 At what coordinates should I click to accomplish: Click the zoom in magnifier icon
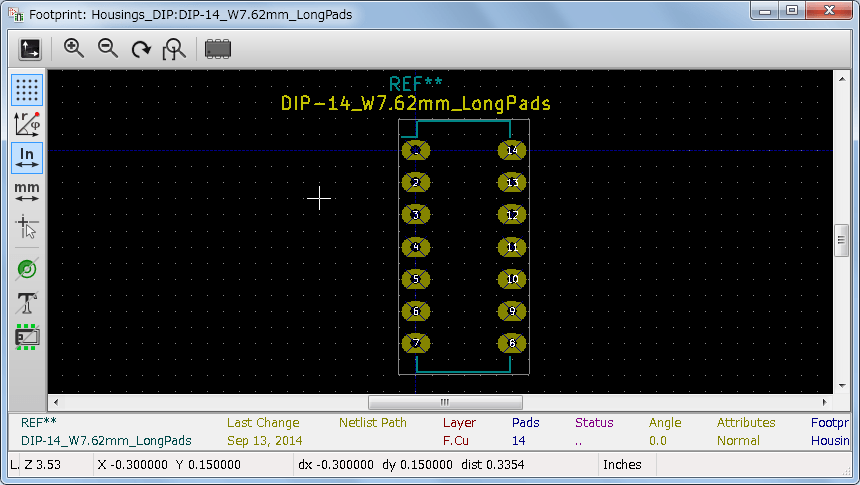[74, 49]
